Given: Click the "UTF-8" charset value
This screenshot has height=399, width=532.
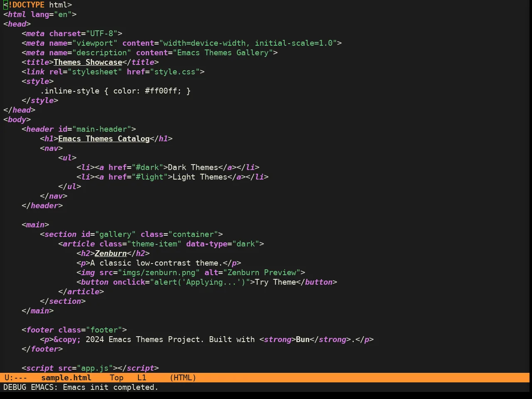Looking at the screenshot, I should click(102, 34).
